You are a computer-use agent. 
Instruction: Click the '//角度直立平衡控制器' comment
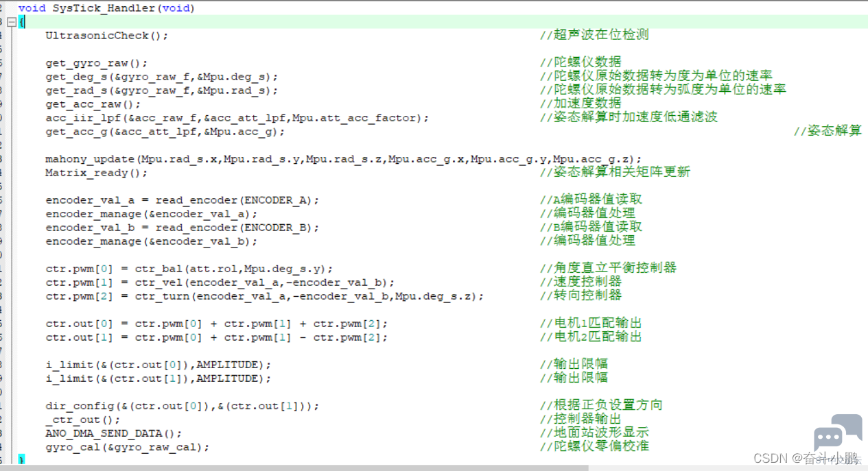[x=608, y=268]
